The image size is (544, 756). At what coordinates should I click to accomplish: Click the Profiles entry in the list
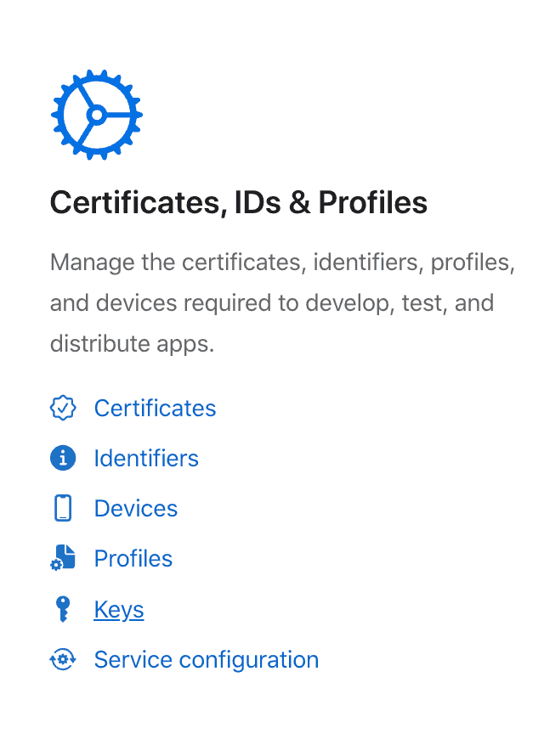[x=133, y=558]
